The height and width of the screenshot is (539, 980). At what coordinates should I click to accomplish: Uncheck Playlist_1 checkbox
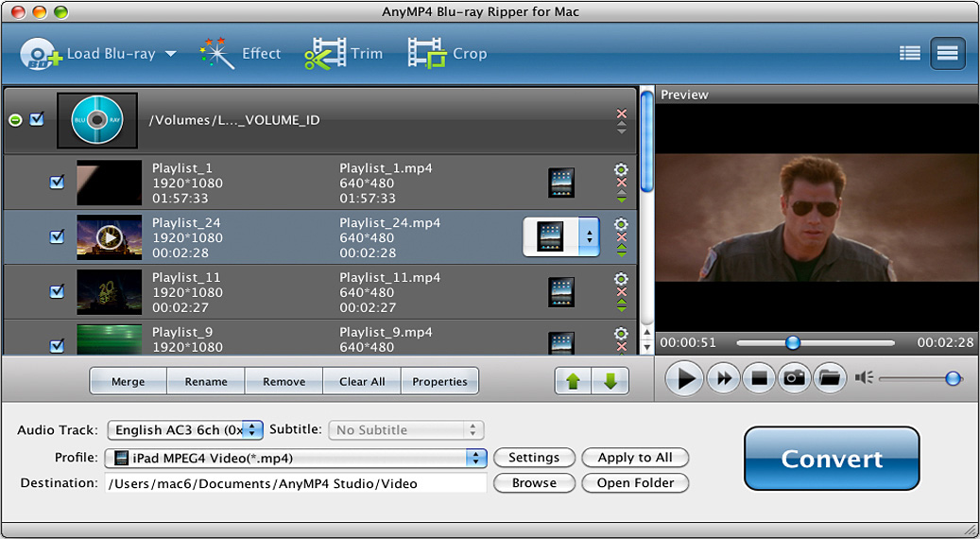[x=57, y=182]
